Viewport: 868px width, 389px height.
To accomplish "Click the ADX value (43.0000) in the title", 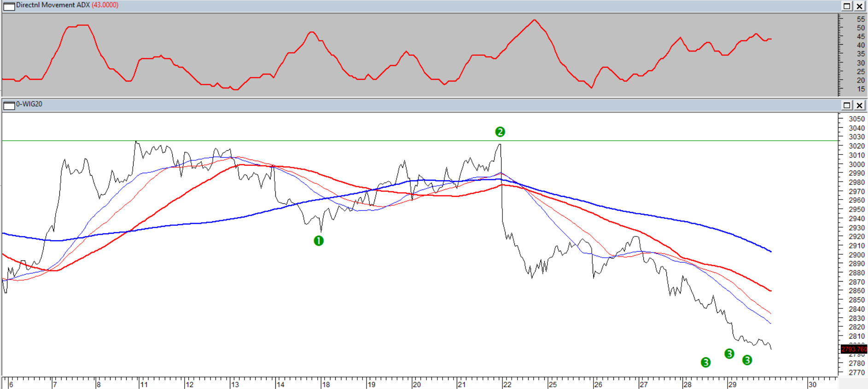I will [105, 5].
